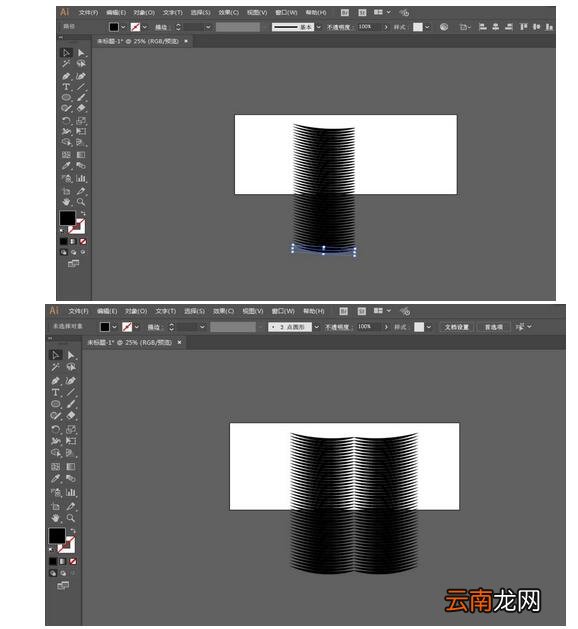Click Document Setup button in lower window

point(456,327)
